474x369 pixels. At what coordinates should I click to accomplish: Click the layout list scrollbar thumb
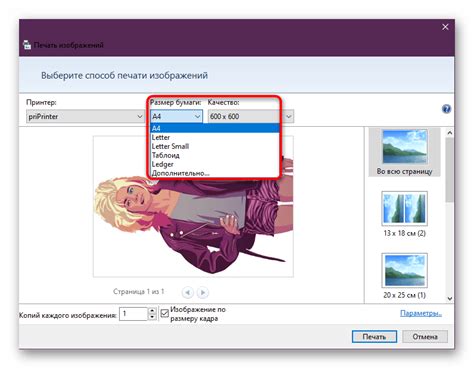[450, 169]
